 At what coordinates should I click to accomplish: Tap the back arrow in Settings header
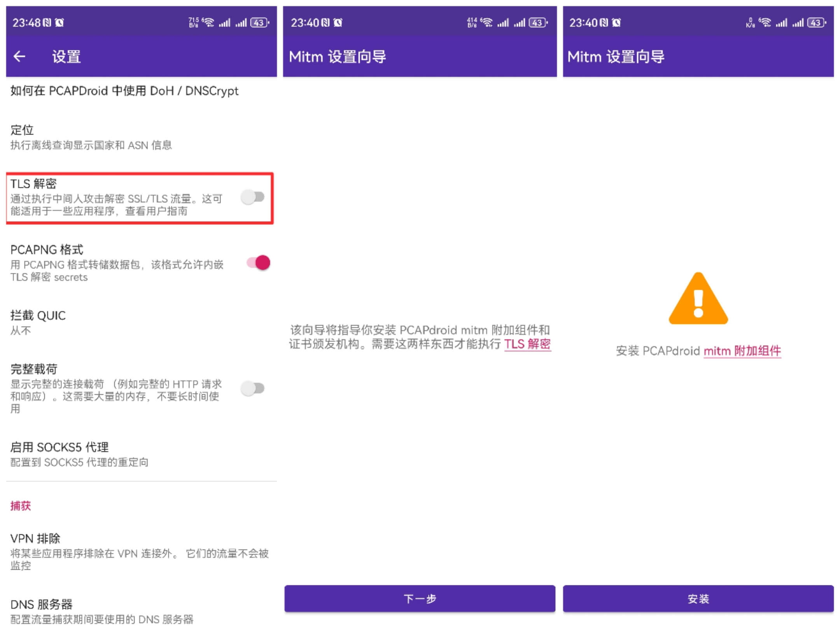coord(19,57)
